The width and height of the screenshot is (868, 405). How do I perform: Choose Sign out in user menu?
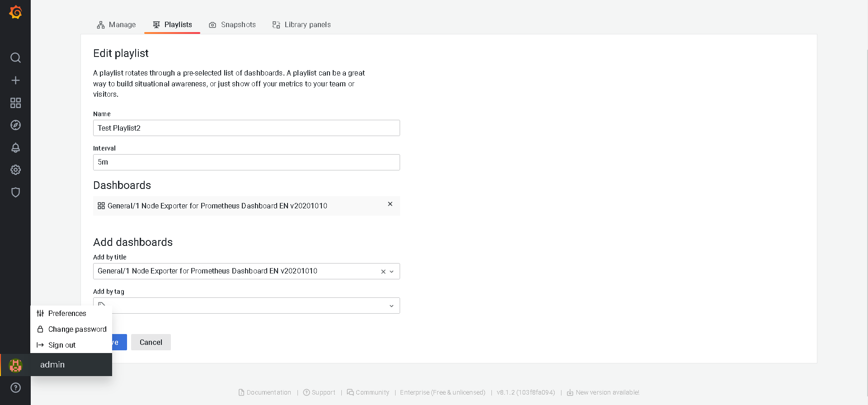[x=62, y=345]
